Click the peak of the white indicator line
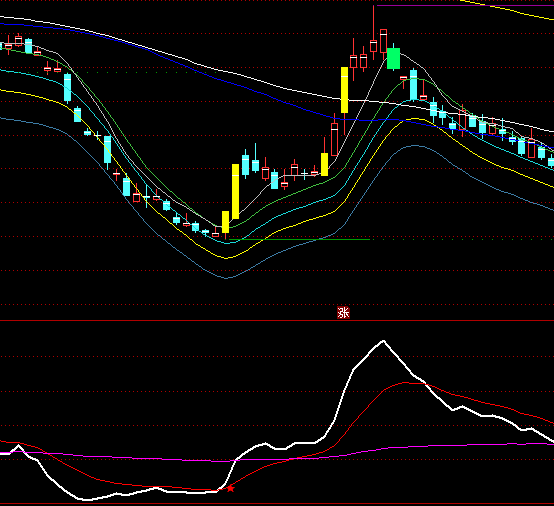This screenshot has height=506, width=554. [x=383, y=341]
